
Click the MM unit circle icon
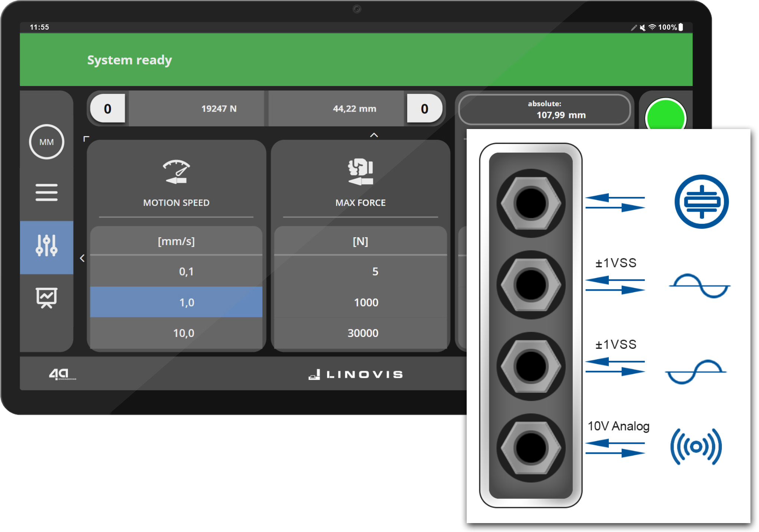point(46,142)
